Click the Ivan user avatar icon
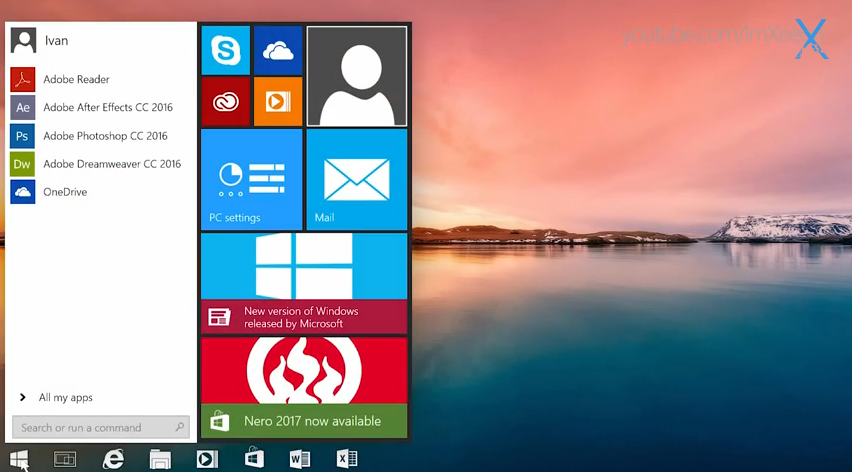This screenshot has height=472, width=852. point(23,41)
